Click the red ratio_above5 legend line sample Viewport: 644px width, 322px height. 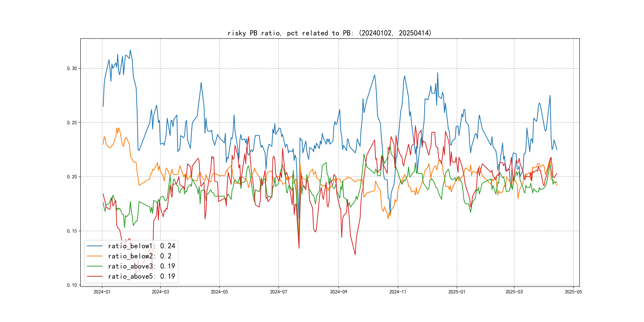pyautogui.click(x=94, y=276)
